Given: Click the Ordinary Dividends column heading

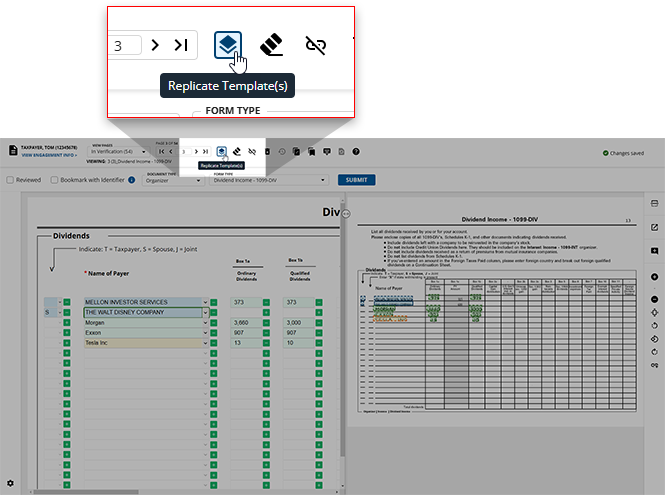Looking at the screenshot, I should 246,276.
